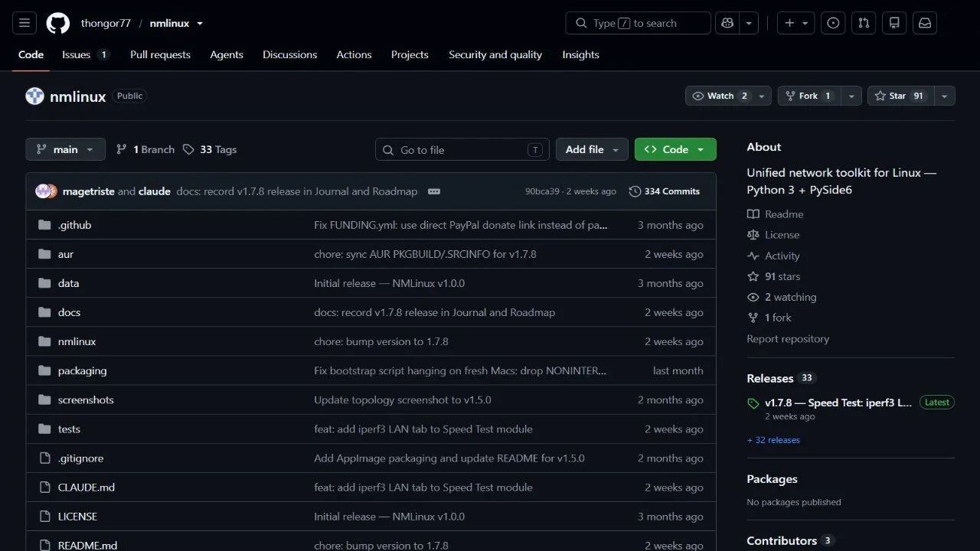Click the License scales icon
This screenshot has width=980, height=551.
753,235
